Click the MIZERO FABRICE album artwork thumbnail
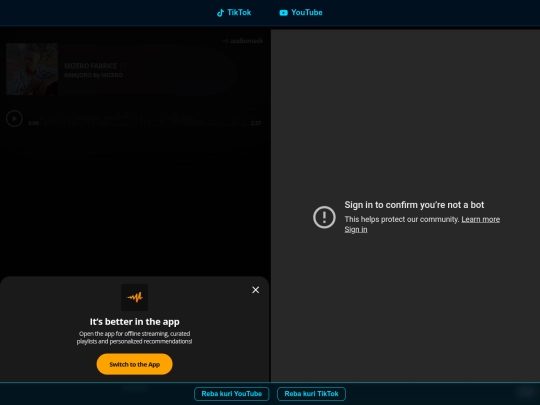540x405 pixels. (x=32, y=69)
